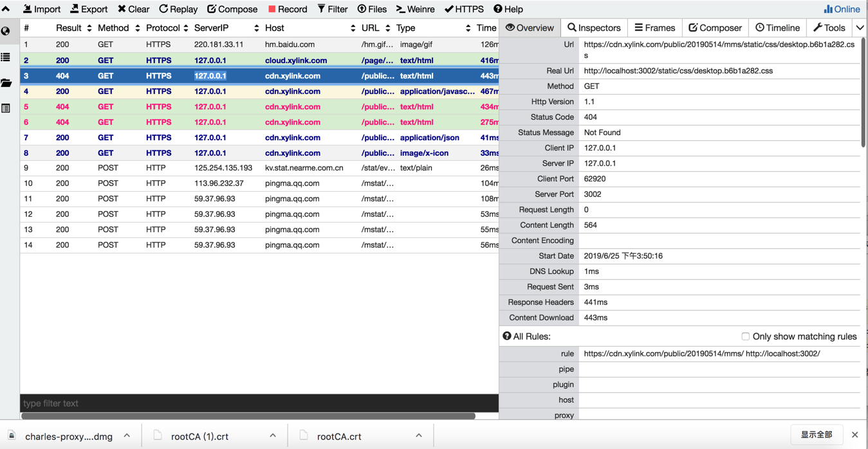868x449 pixels.
Task: Select request row 10 with IP 113.96.232.37
Action: (x=259, y=183)
